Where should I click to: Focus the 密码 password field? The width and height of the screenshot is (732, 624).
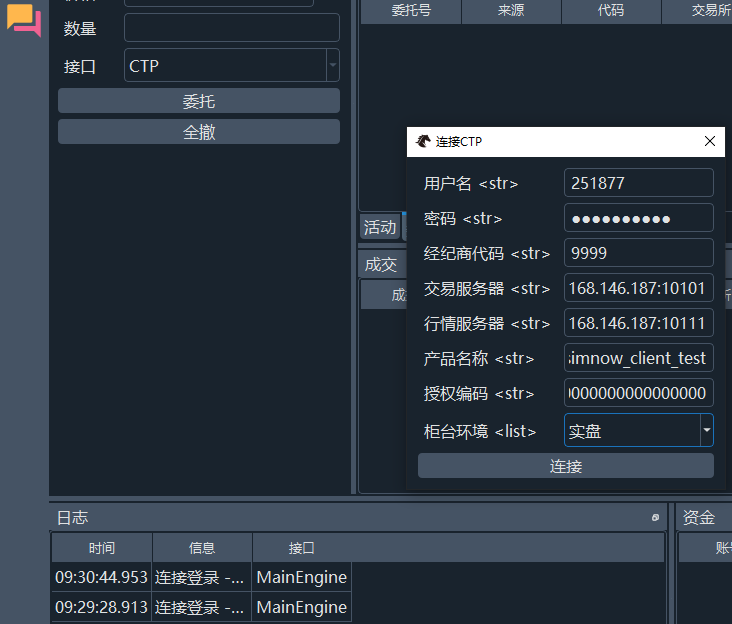click(638, 218)
